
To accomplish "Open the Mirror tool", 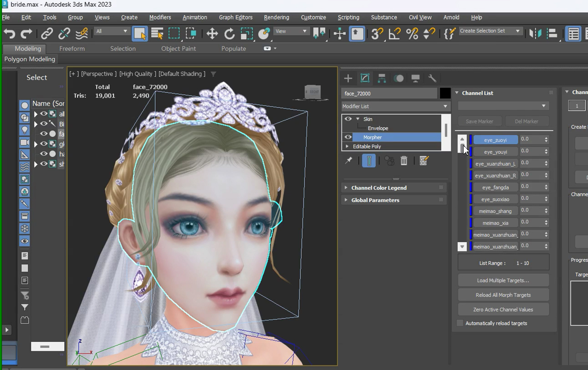I will point(535,34).
